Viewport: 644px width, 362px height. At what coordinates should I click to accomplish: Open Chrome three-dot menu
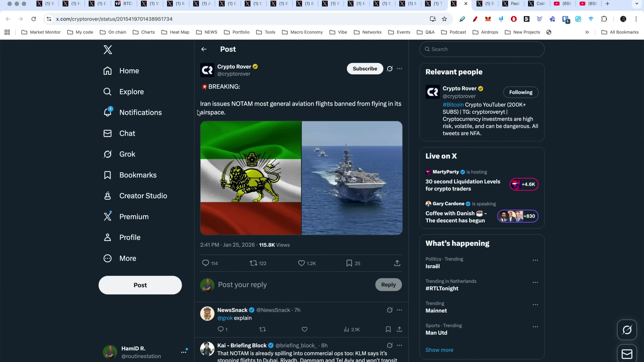pos(636,19)
